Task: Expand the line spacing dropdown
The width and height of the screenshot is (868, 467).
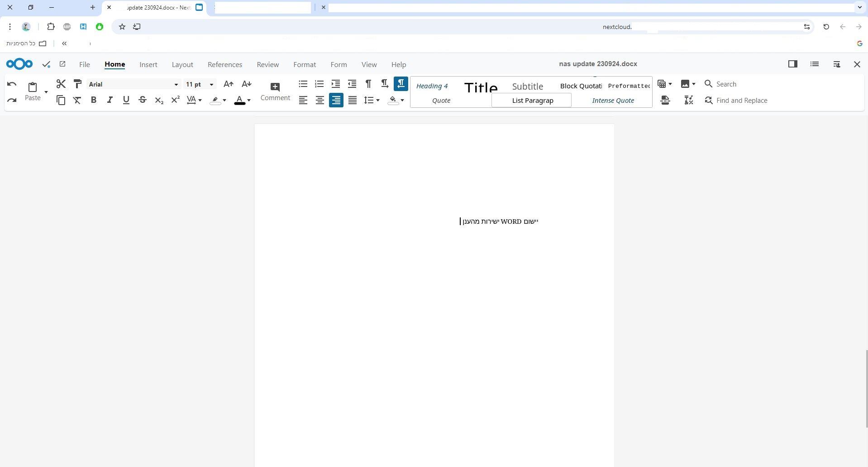Action: (x=377, y=100)
